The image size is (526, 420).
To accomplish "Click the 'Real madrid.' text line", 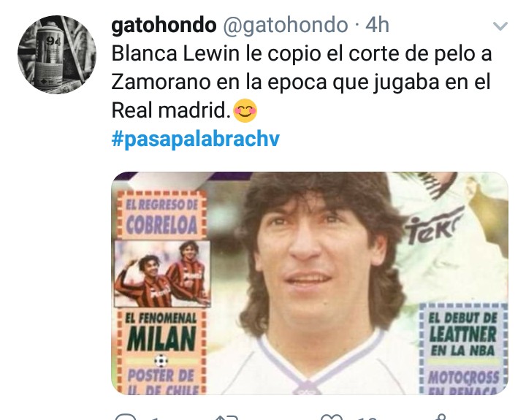I will (x=170, y=110).
